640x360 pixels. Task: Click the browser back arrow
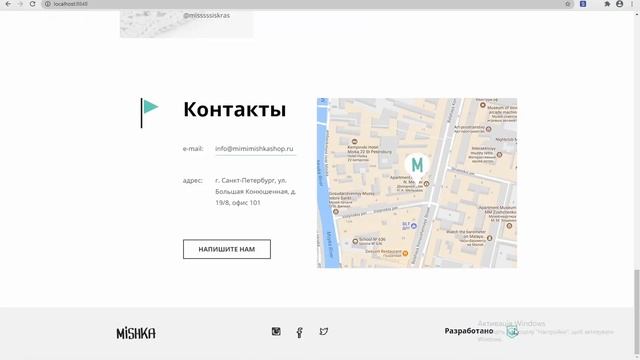coord(8,4)
